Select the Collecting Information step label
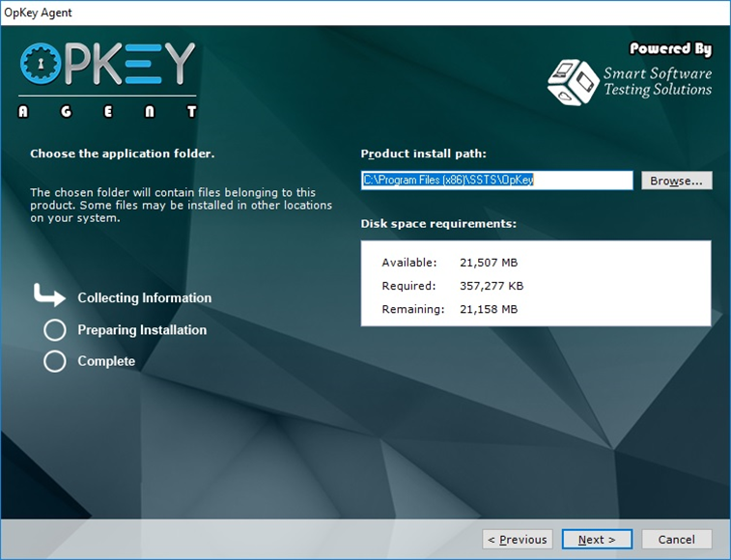The width and height of the screenshot is (731, 560). tap(144, 298)
